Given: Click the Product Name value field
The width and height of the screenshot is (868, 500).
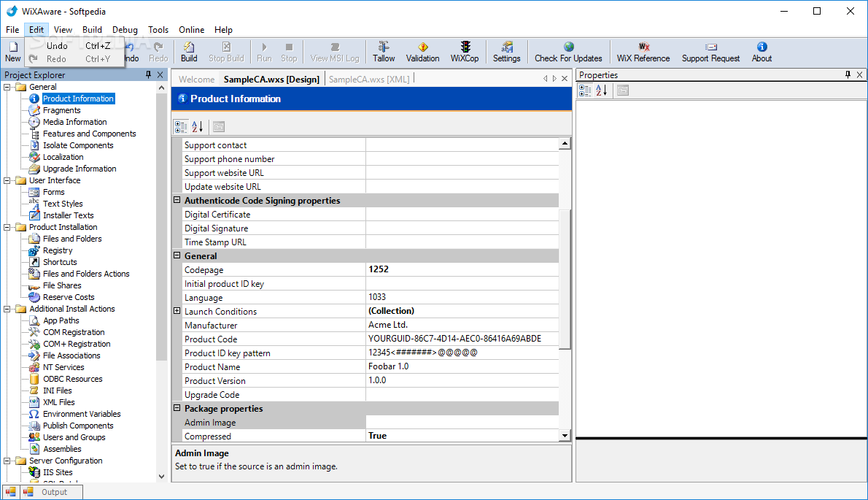Looking at the screenshot, I should click(462, 366).
